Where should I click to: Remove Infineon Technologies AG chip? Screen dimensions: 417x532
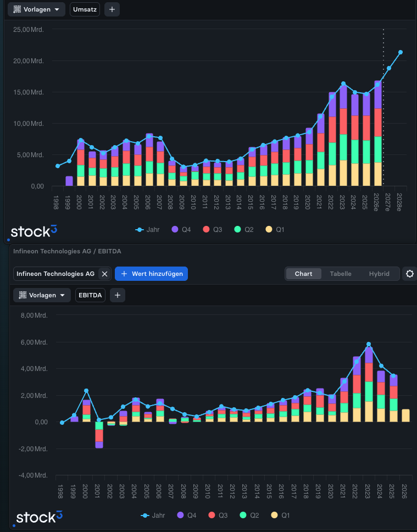(x=104, y=274)
